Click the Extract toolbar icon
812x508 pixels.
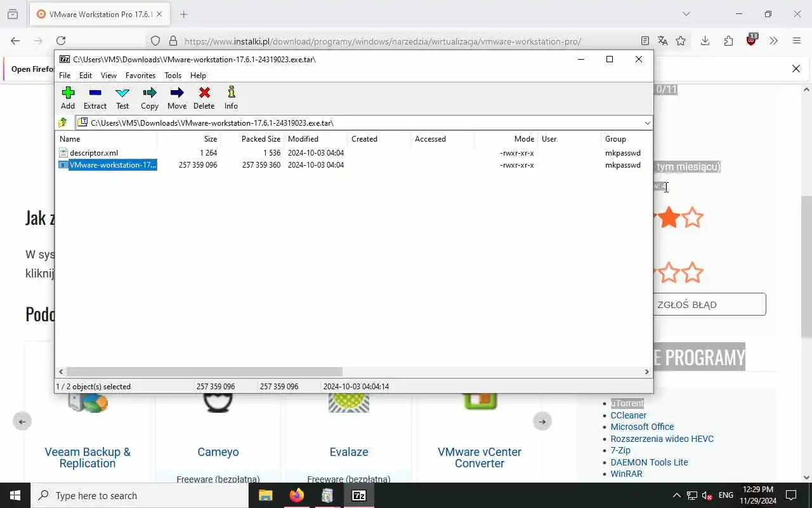95,98
